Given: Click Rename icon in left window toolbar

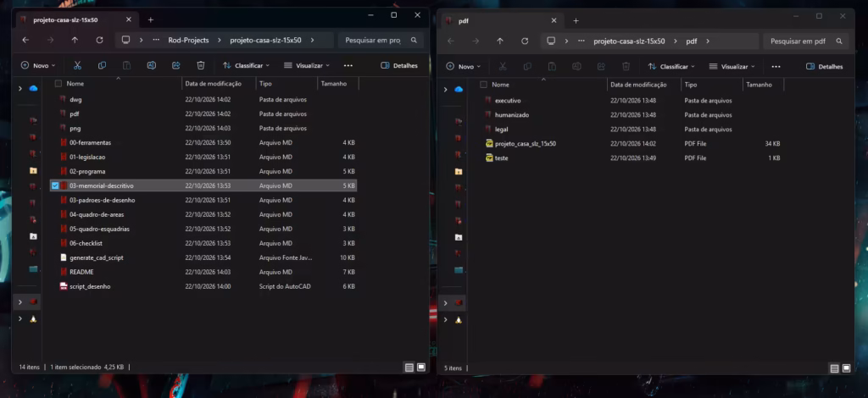Looking at the screenshot, I should click(x=151, y=65).
